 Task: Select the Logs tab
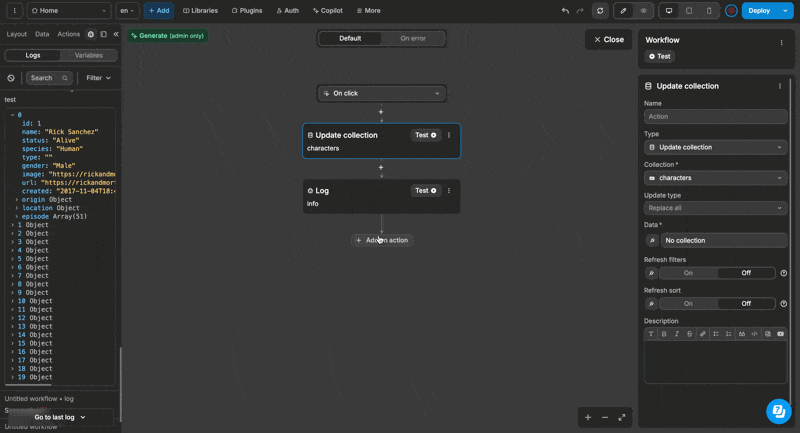(33, 55)
